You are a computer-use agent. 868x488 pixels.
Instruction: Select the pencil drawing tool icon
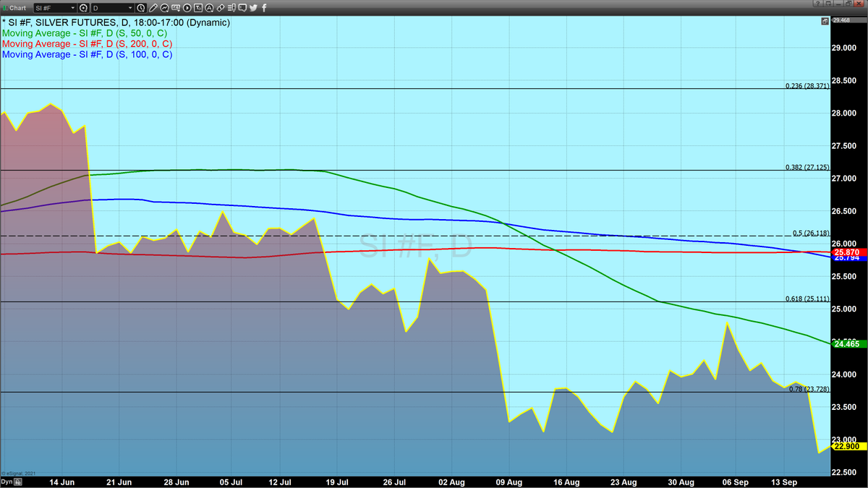point(153,8)
